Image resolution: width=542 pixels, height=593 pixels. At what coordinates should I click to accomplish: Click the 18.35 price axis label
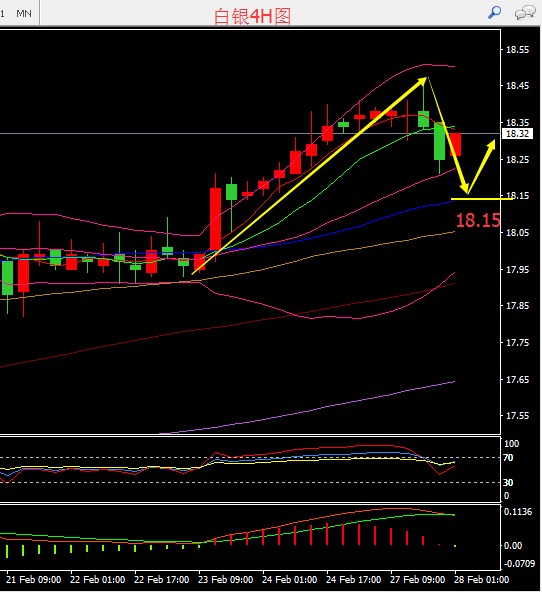[x=517, y=123]
